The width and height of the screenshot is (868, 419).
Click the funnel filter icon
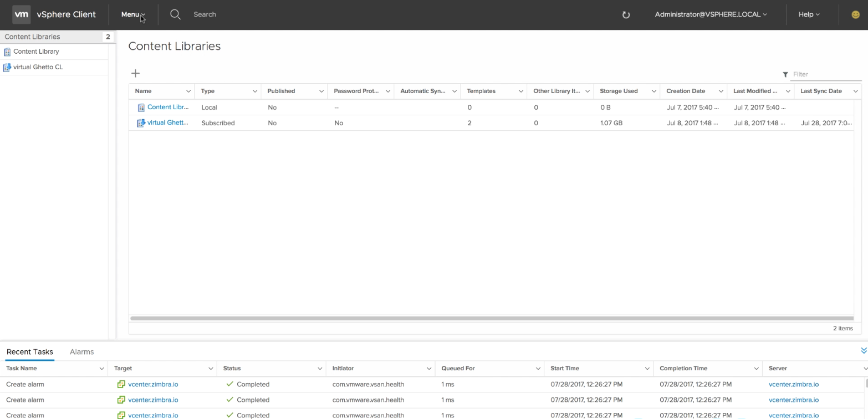pos(785,74)
